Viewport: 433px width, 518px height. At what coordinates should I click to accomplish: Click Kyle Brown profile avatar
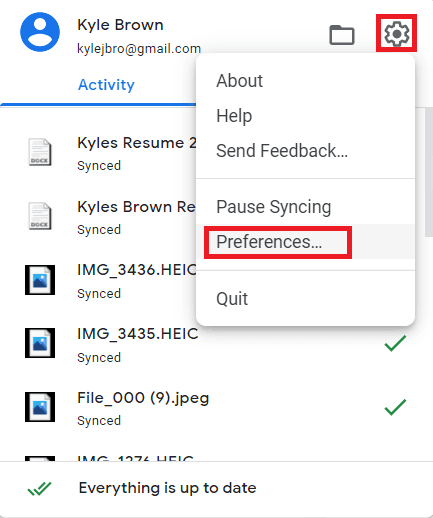coord(40,32)
